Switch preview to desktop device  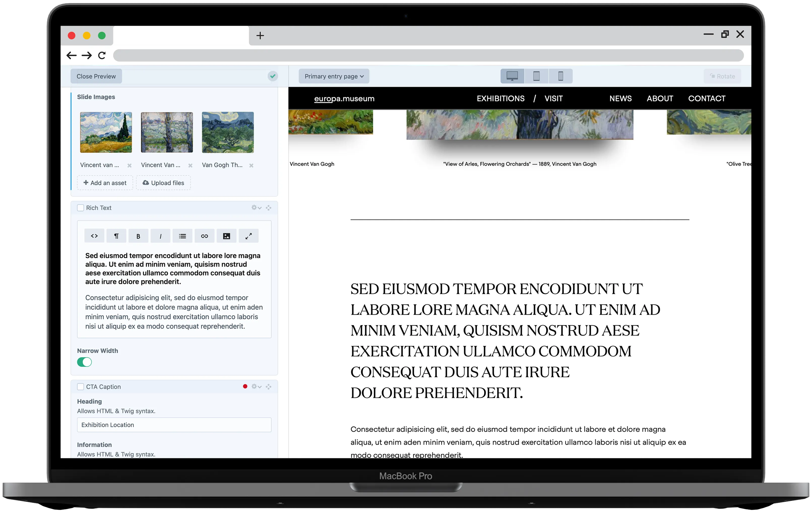click(512, 76)
